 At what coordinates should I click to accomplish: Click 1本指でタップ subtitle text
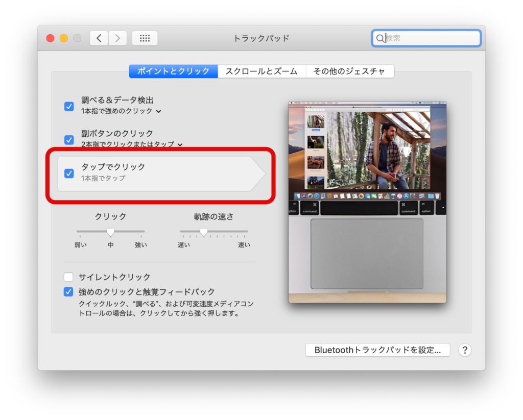(x=103, y=178)
